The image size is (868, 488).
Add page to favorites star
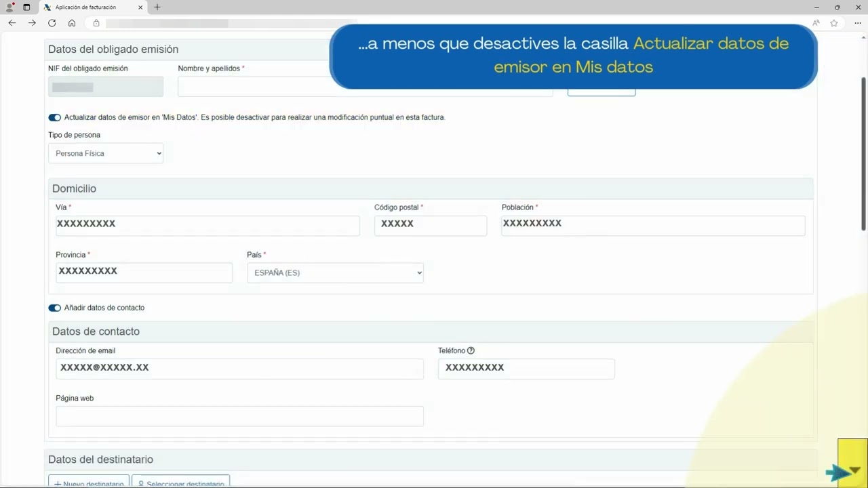point(834,23)
